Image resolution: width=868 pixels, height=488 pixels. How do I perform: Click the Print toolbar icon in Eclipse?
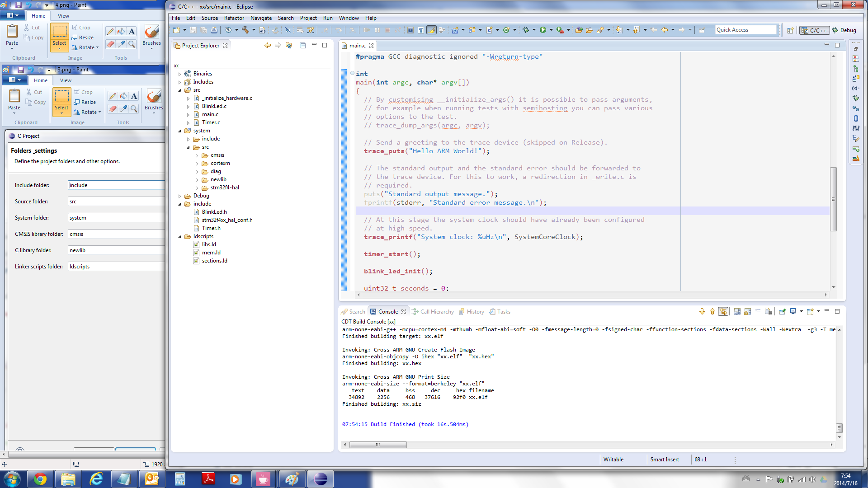coord(214,30)
